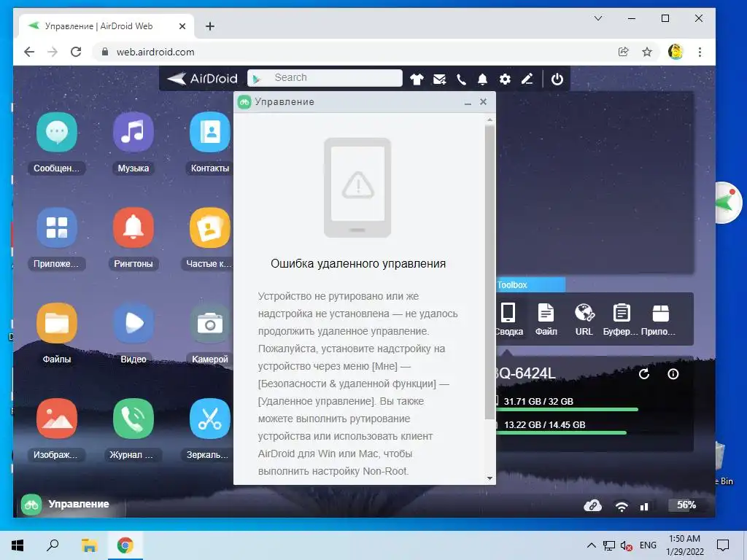Click the new message envelope icon
Viewport: 747px width, 560px height.
point(439,79)
